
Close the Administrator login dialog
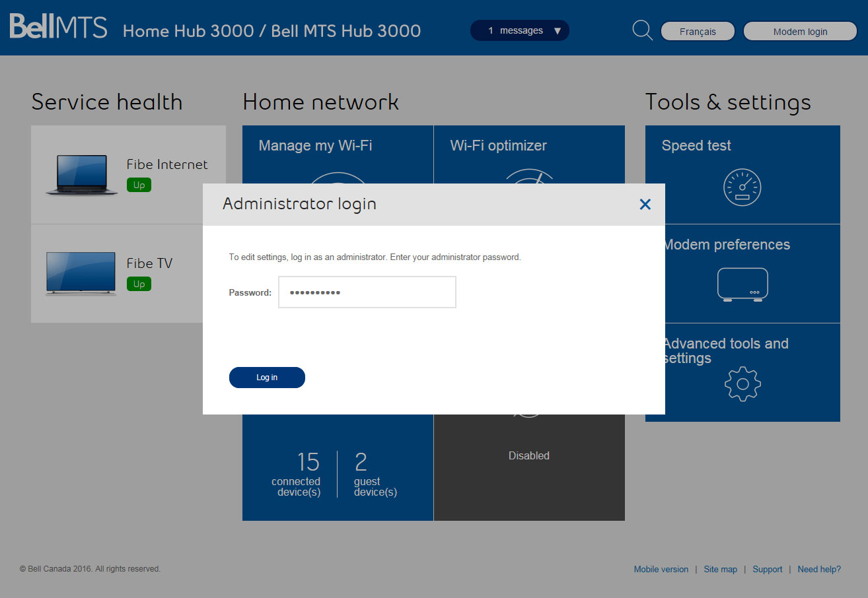click(x=645, y=205)
